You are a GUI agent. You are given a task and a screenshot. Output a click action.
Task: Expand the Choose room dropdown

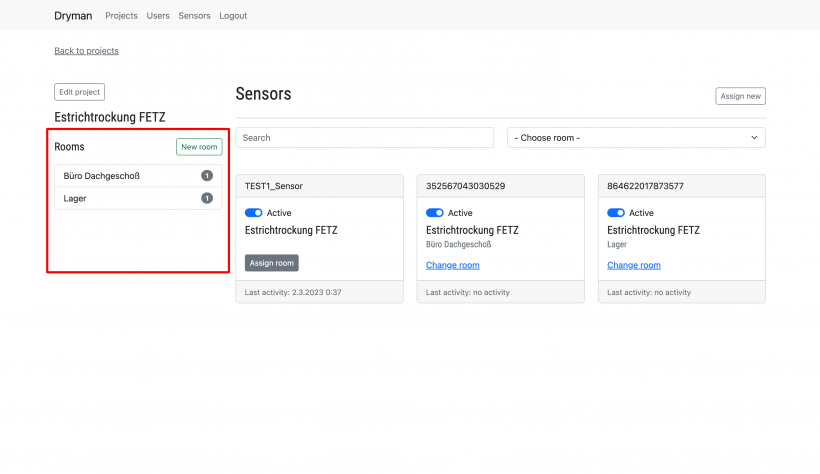coord(636,138)
